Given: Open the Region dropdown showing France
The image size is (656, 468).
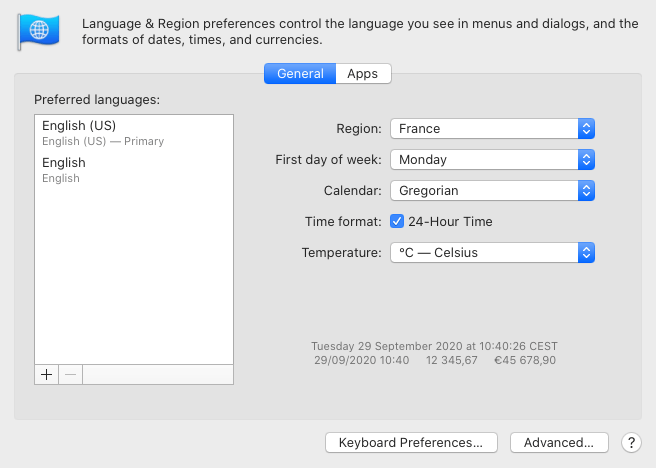Looking at the screenshot, I should pyautogui.click(x=492, y=128).
